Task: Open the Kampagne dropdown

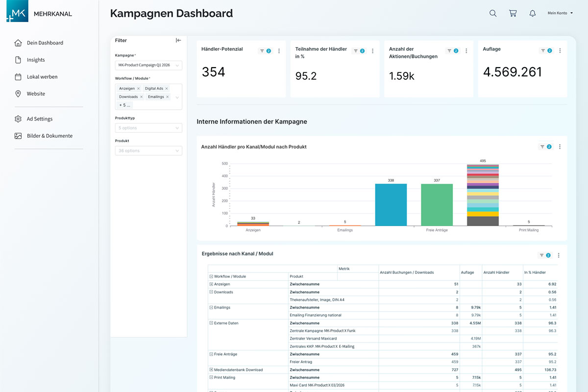Action: pos(148,65)
